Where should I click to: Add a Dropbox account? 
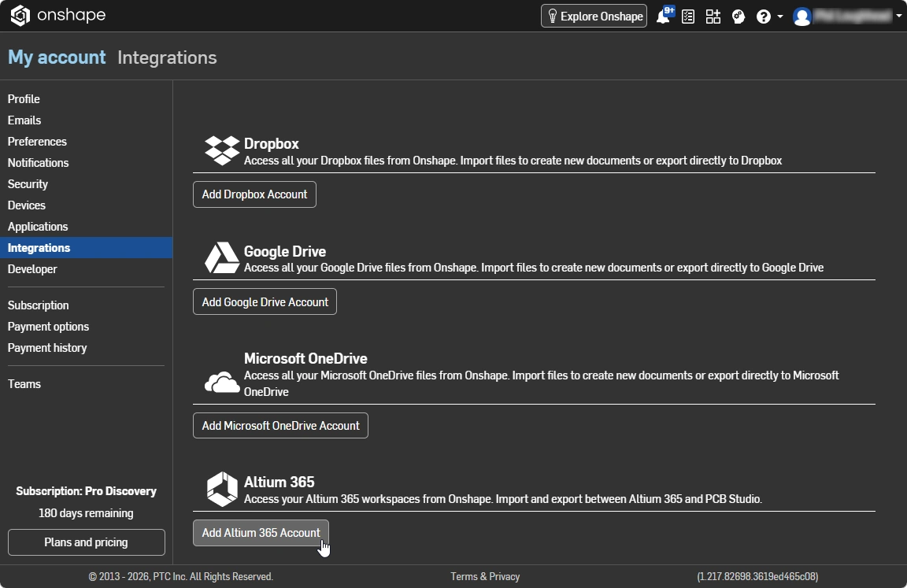254,194
